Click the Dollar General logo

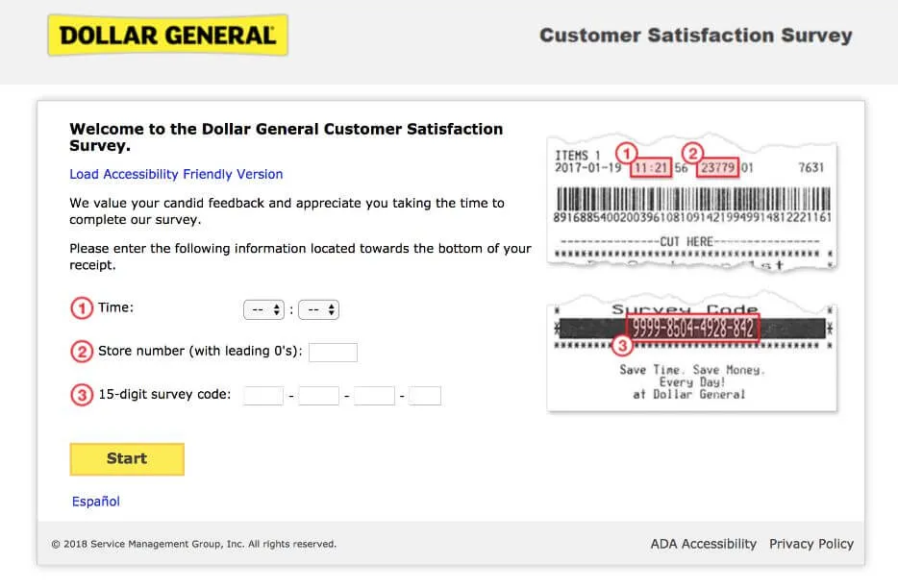tap(167, 35)
